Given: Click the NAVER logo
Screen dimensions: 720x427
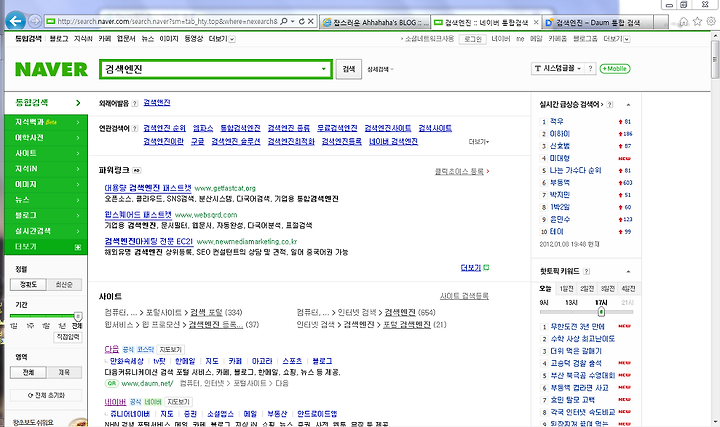Looking at the screenshot, I should [51, 69].
